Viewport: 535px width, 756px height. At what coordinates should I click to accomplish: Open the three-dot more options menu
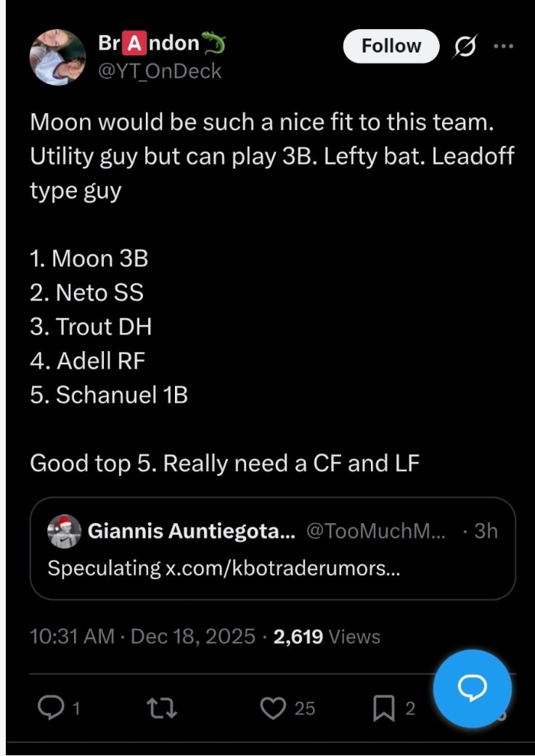[x=502, y=46]
